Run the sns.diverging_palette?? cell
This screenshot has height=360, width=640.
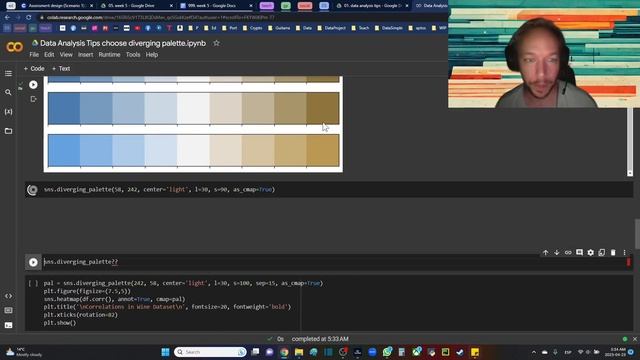click(x=33, y=262)
